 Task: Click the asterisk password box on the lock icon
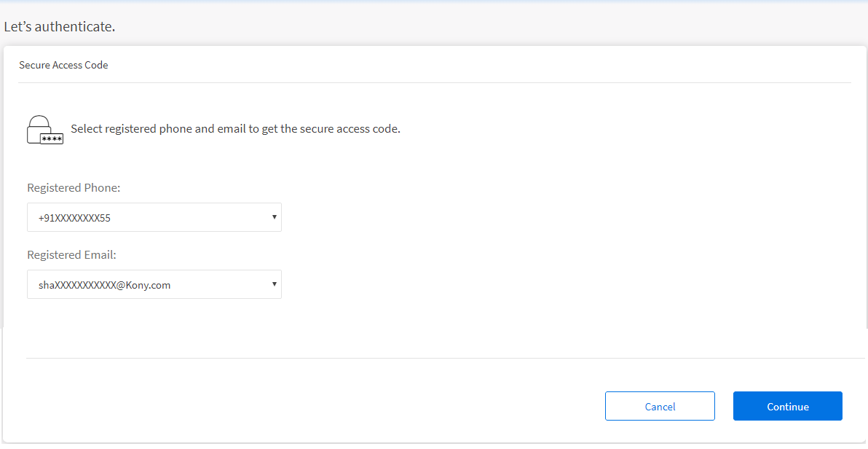point(52,138)
